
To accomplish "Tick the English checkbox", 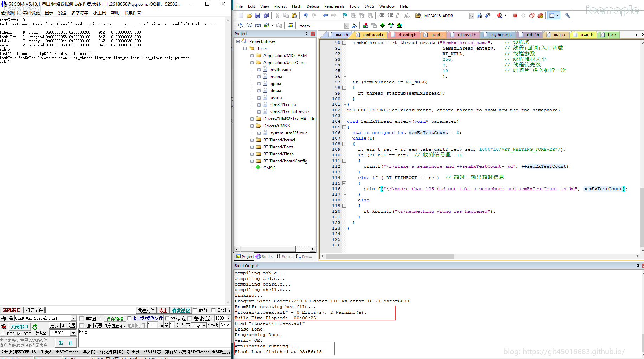I will (213, 310).
